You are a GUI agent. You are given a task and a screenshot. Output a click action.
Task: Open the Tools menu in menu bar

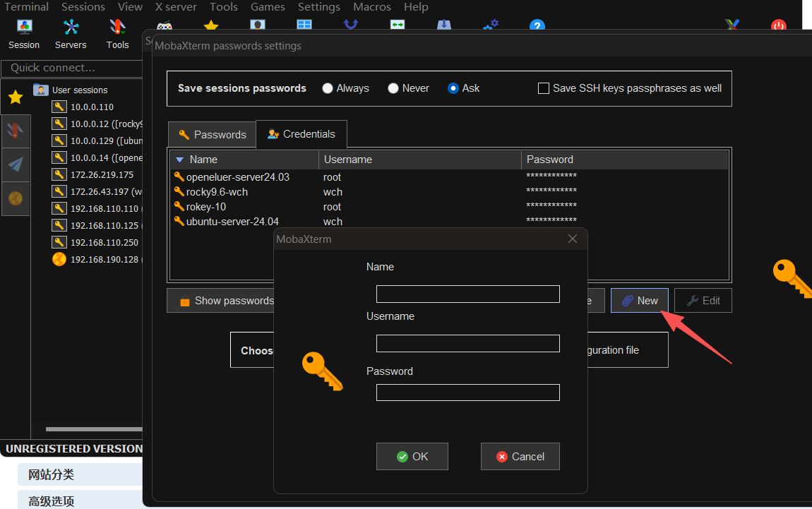(224, 7)
